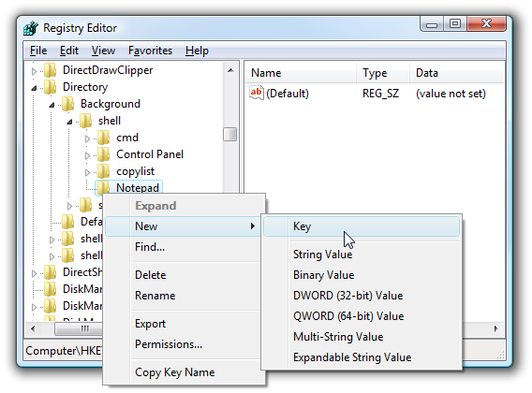
Task: Click the cmd key folder icon
Action: point(103,138)
